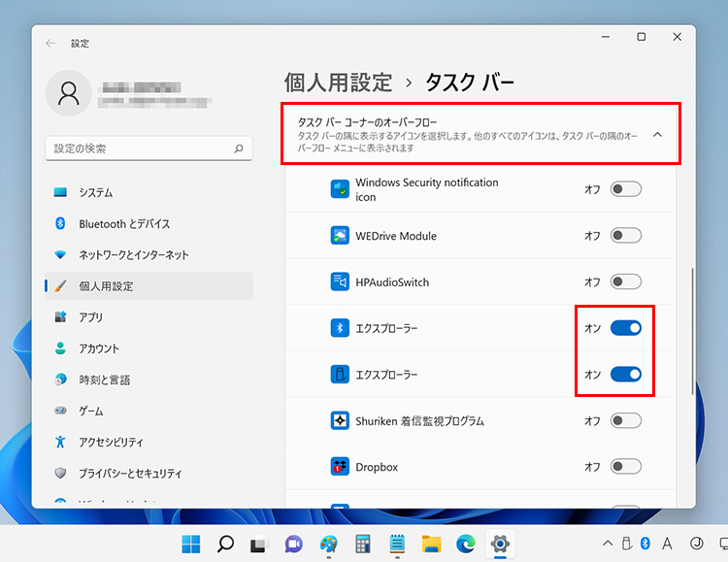Click the Shuriken 着信監視プログラム icon
The height and width of the screenshot is (562, 728).
(340, 421)
